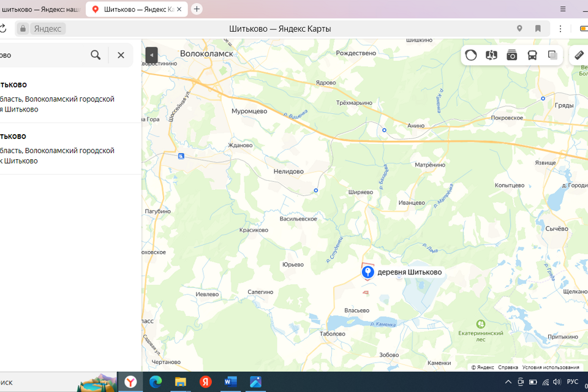This screenshot has height=392, width=588.
Task: Click the деревня Шитьково map label
Action: pos(410,272)
